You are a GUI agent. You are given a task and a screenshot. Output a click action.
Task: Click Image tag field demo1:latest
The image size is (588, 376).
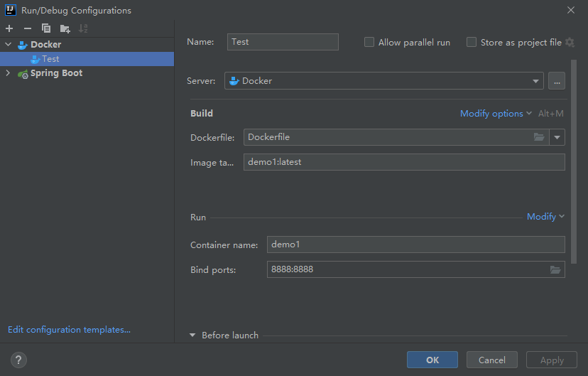tap(404, 162)
